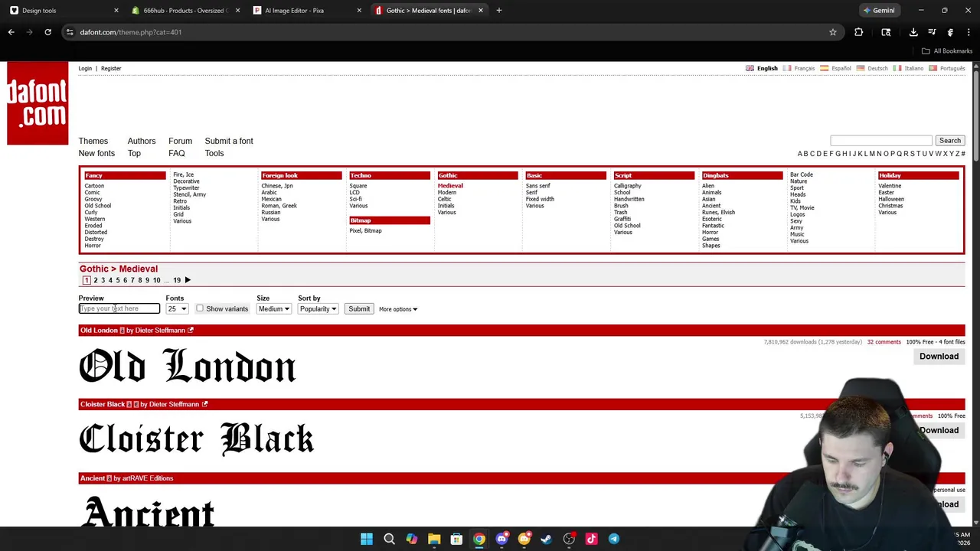Open the Cloister Black font page
This screenshot has width=980, height=551.
tap(103, 404)
